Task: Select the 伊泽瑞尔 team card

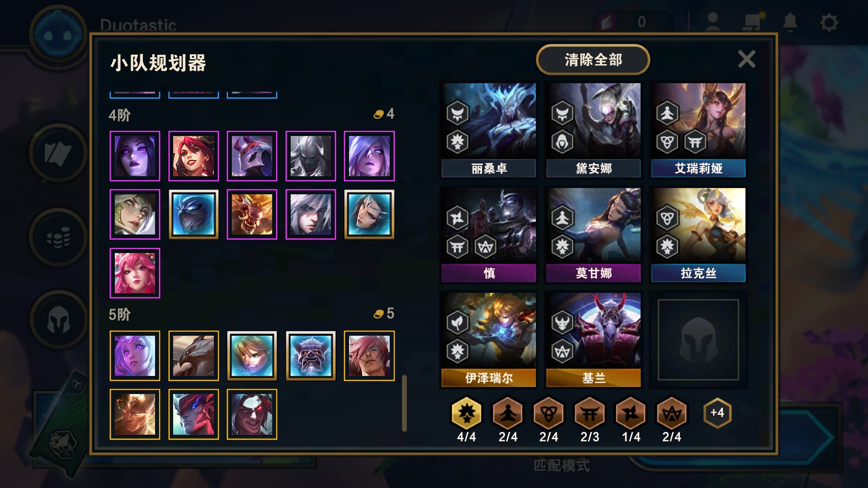Action: (489, 340)
